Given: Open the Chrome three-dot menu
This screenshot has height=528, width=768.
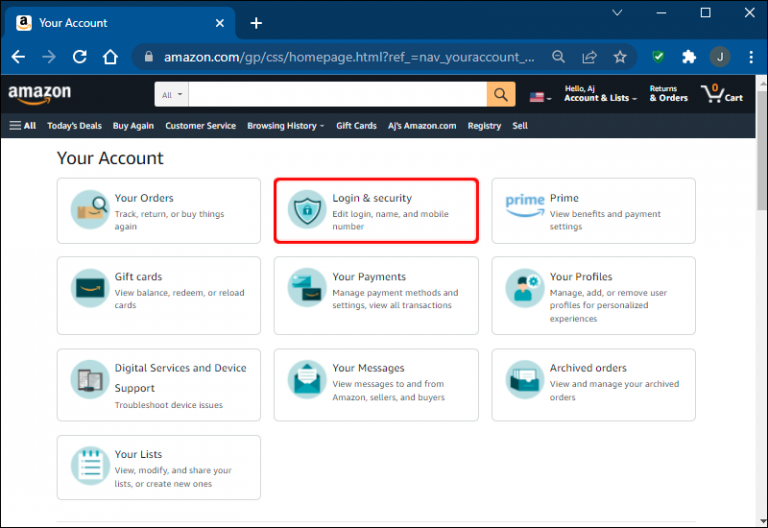Looking at the screenshot, I should pyautogui.click(x=751, y=57).
